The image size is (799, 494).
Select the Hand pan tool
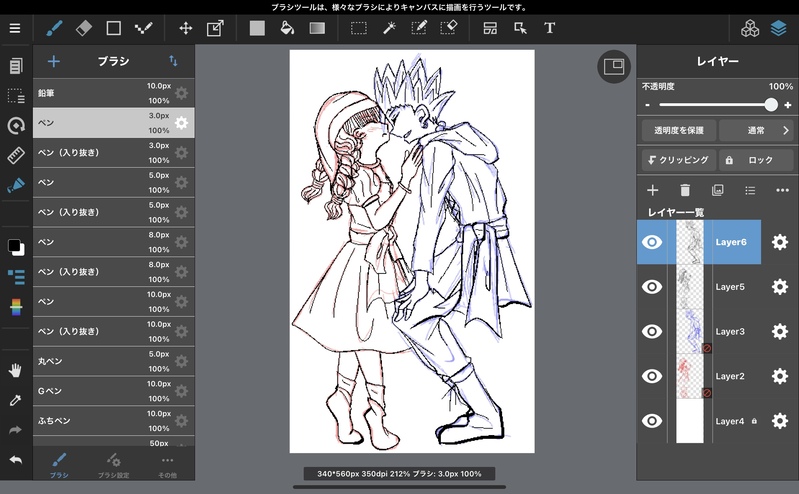click(x=15, y=370)
